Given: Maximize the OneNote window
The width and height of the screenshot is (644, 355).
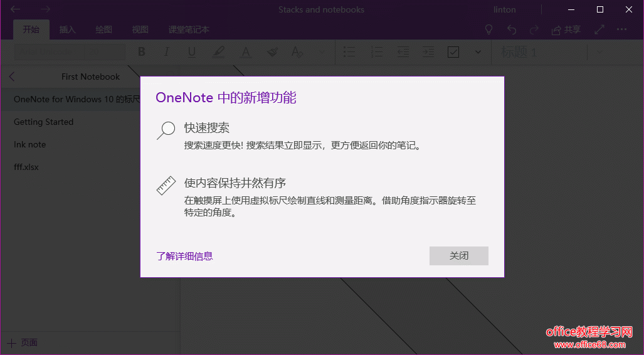Looking at the screenshot, I should pos(600,9).
